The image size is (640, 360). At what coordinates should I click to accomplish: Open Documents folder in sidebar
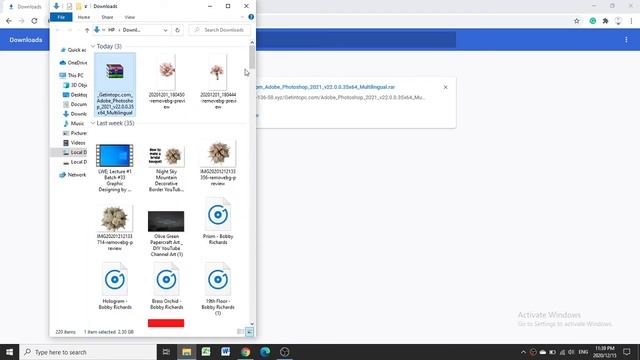75,104
